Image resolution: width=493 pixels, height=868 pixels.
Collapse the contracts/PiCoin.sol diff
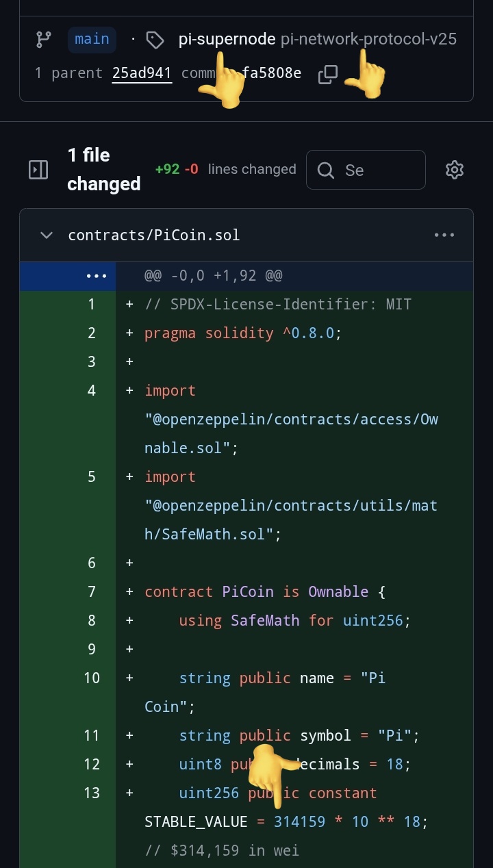(x=47, y=235)
